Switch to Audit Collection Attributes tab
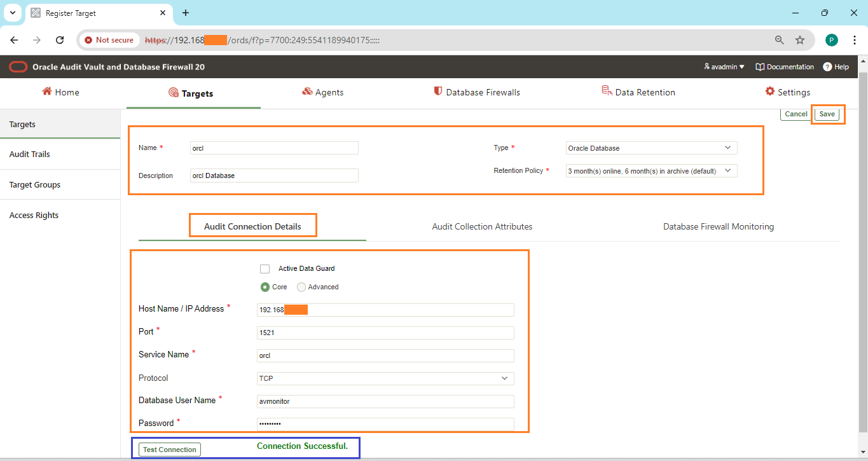 click(482, 226)
